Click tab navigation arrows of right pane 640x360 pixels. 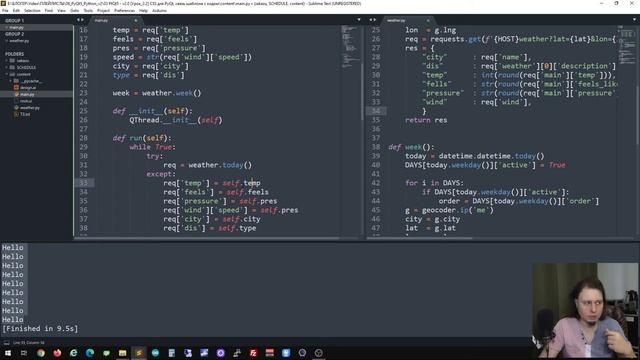pyautogui.click(x=372, y=20)
